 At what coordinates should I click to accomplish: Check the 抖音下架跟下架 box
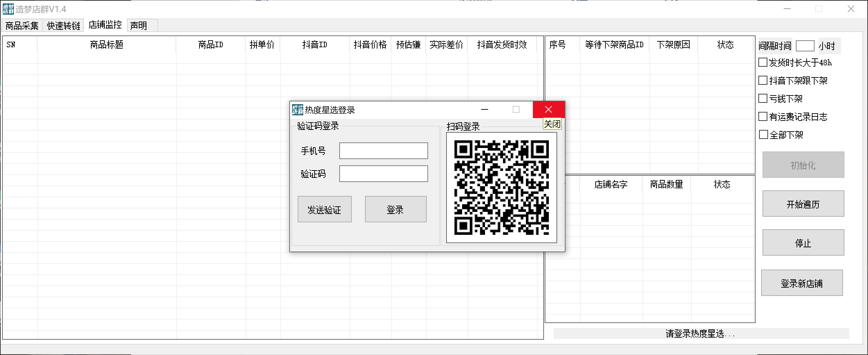763,80
